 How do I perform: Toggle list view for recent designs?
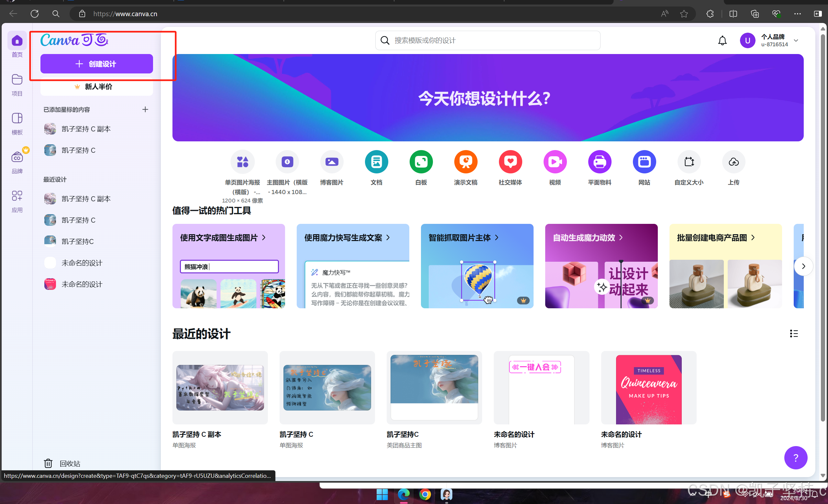click(794, 333)
